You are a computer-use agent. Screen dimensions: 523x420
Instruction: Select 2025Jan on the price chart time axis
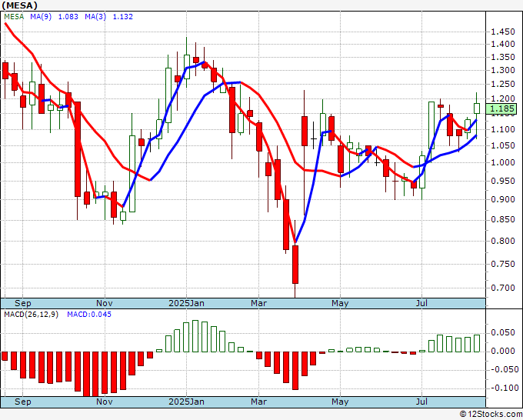tap(188, 303)
